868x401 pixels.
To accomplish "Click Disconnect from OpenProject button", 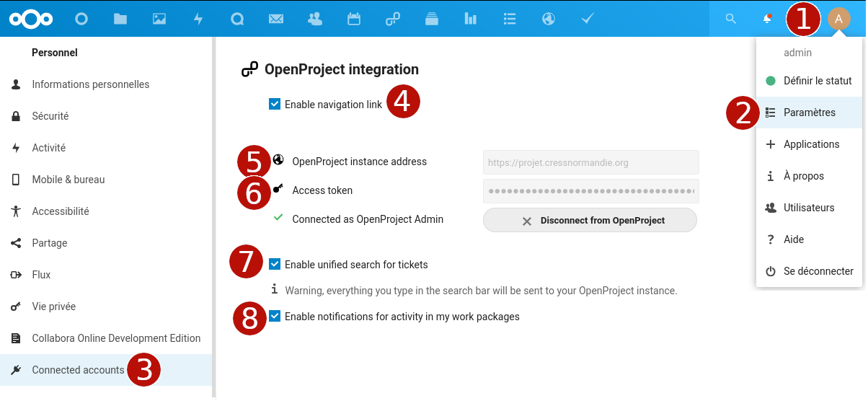I will pos(590,220).
